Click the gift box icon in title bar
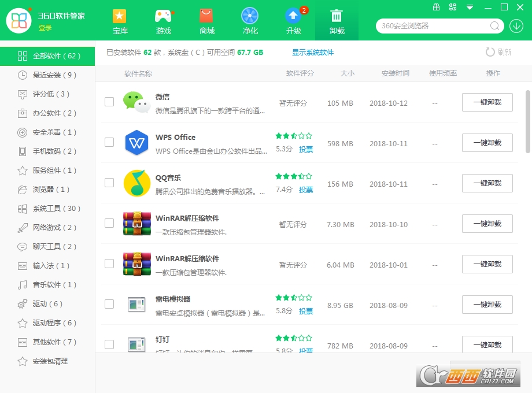 click(x=437, y=7)
